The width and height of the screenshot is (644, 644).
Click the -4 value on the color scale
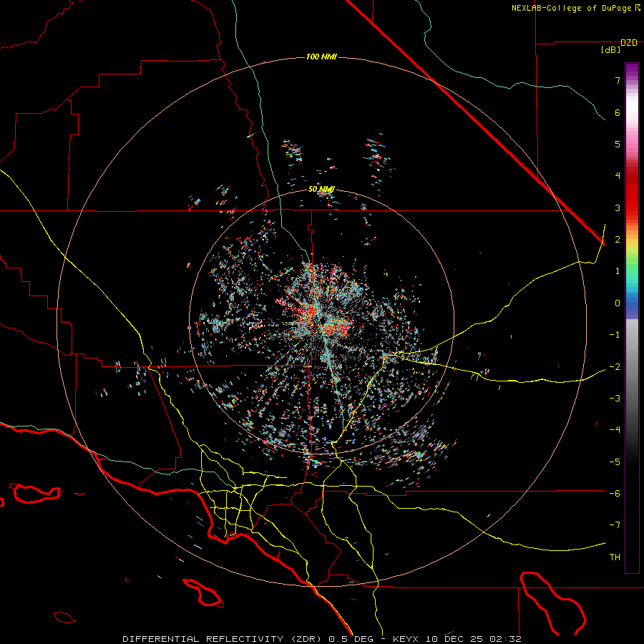click(x=615, y=430)
